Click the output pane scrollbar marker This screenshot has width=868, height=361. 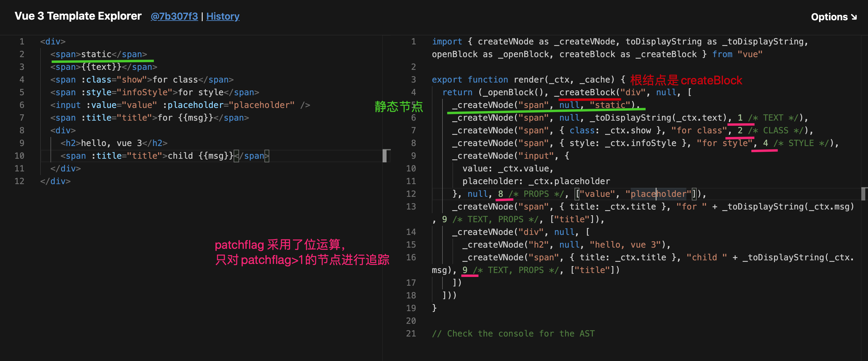click(x=863, y=194)
